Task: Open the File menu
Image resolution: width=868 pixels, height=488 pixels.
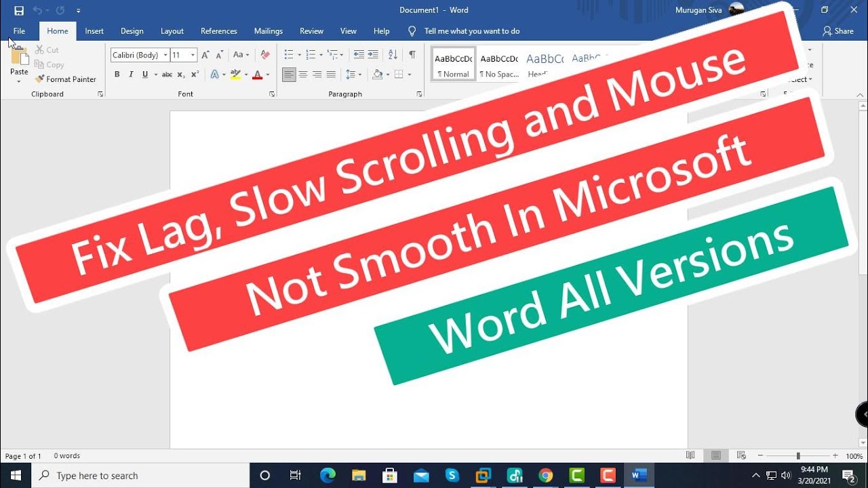Action: (x=19, y=31)
